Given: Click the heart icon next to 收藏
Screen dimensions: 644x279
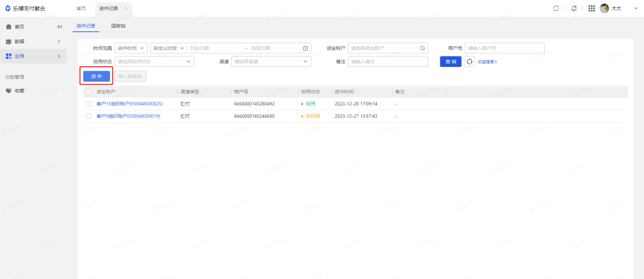Looking at the screenshot, I should tap(8, 91).
